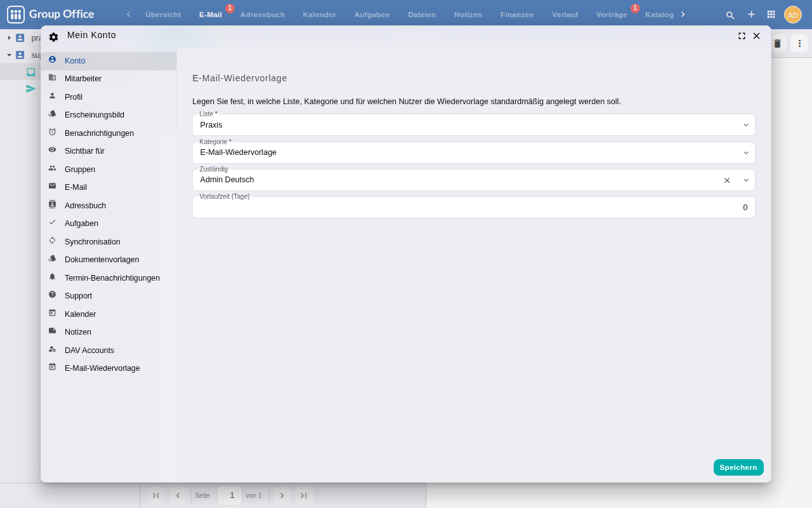The image size is (812, 508).
Task: Click the trash delete icon
Action: 777,43
